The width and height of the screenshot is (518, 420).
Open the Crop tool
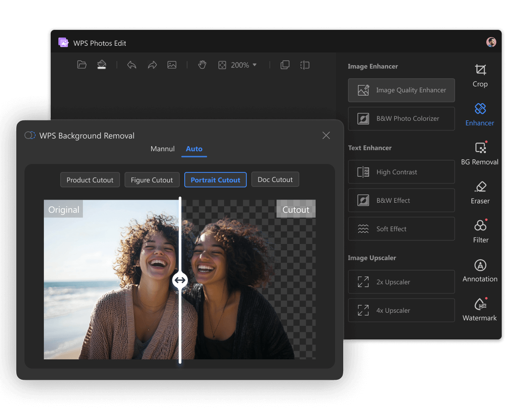480,76
